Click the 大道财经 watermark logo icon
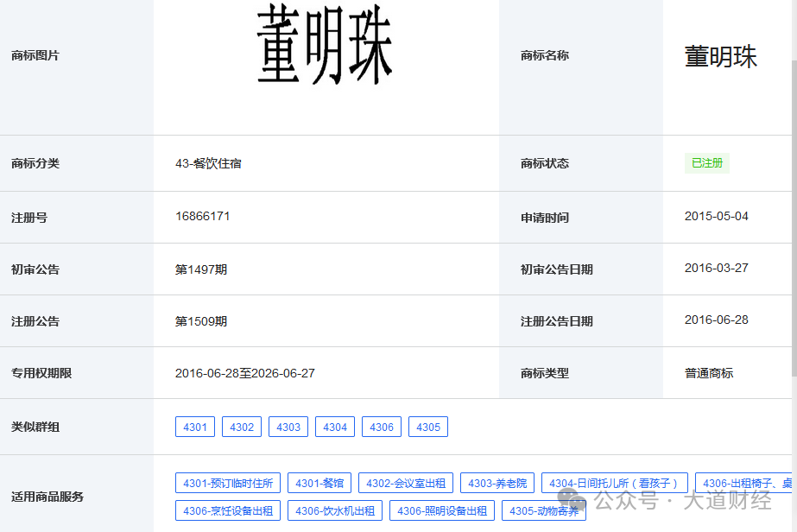 pos(572,498)
